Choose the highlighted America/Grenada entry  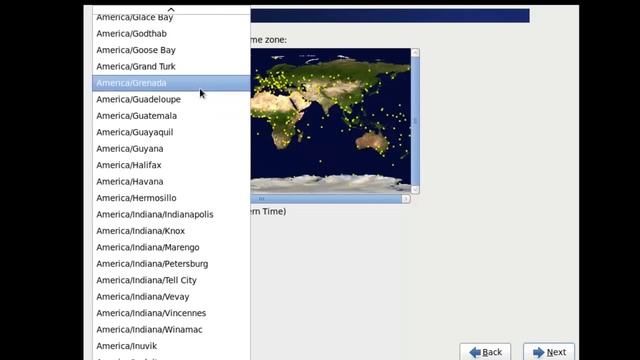point(171,83)
